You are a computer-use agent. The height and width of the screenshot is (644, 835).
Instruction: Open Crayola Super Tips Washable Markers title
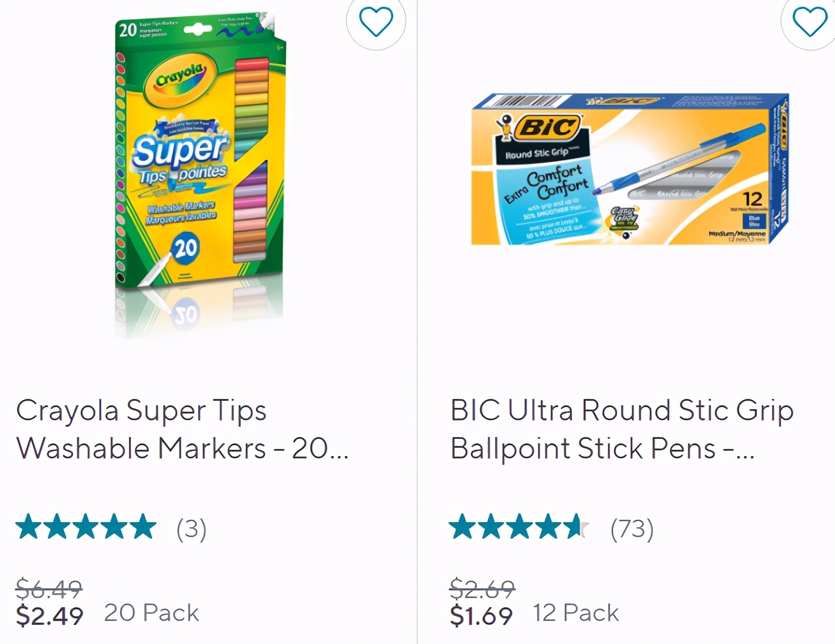[x=182, y=429]
